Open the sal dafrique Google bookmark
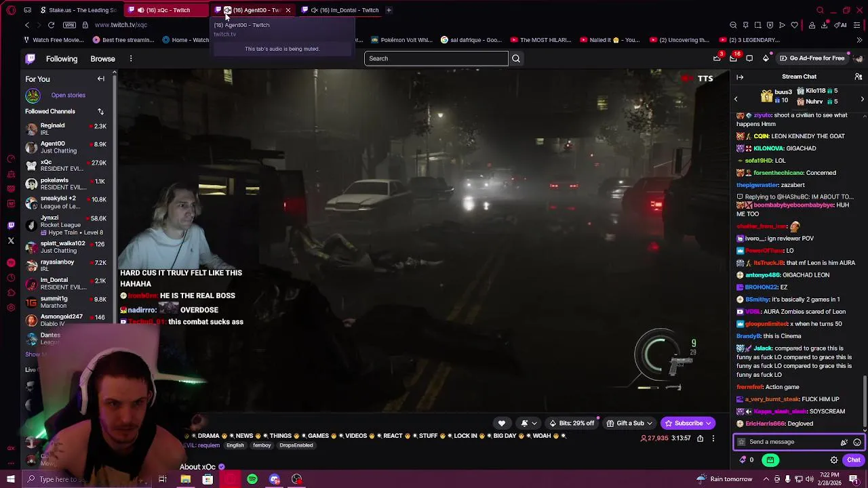Viewport: 868px width, 488px height. point(471,40)
